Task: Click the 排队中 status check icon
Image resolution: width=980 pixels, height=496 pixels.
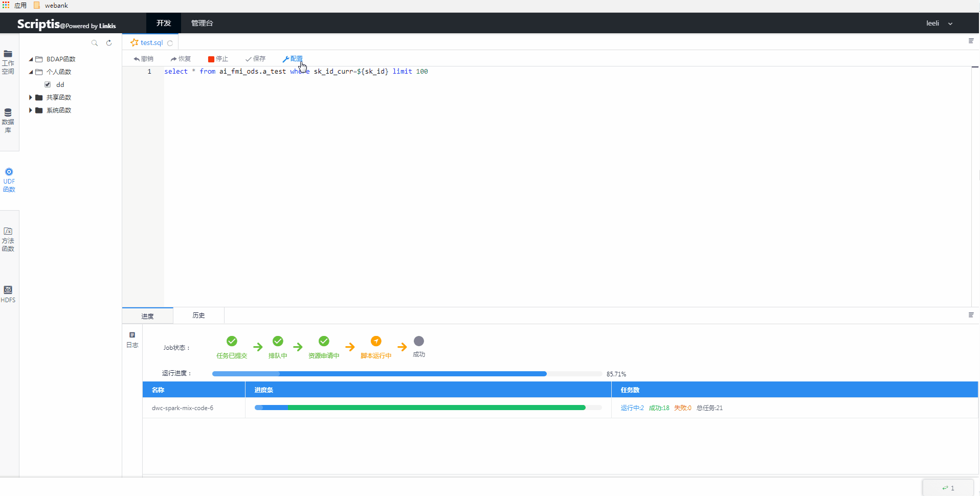Action: [278, 341]
